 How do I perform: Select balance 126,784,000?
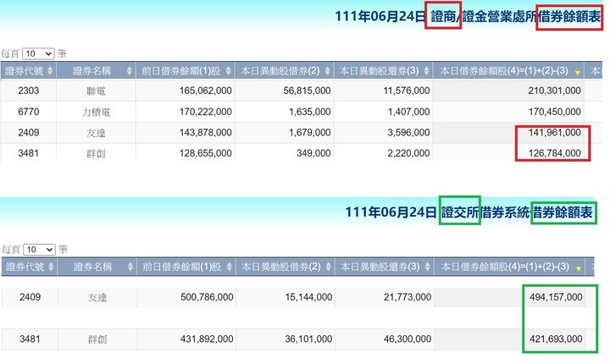click(x=554, y=153)
